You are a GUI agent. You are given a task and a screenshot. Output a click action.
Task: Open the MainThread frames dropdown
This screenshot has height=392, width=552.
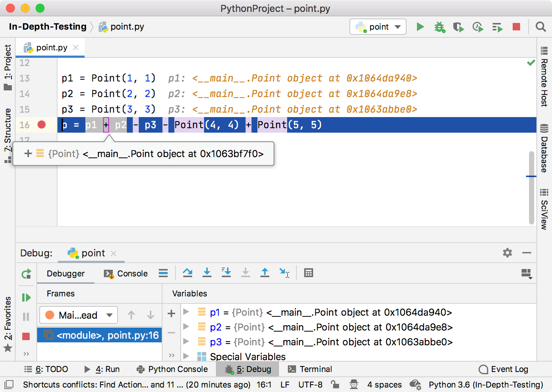[x=79, y=315]
